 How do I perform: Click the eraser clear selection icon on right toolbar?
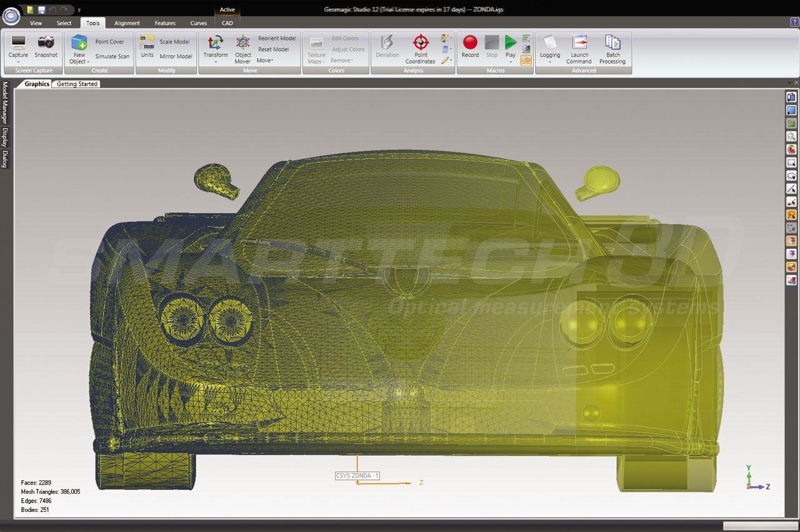point(791,280)
